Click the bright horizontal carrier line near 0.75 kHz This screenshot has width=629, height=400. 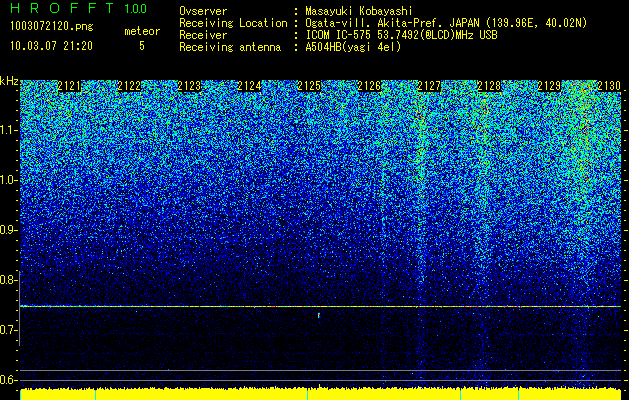click(x=321, y=307)
